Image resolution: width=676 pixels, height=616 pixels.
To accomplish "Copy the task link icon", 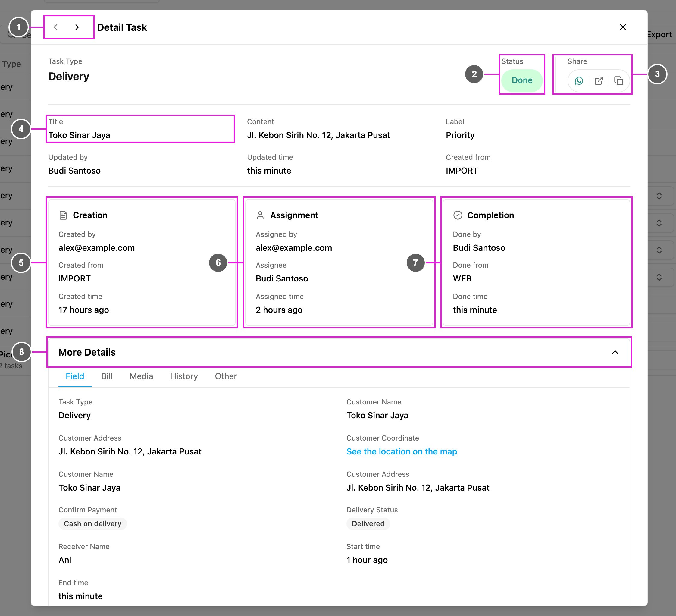I will click(x=618, y=81).
